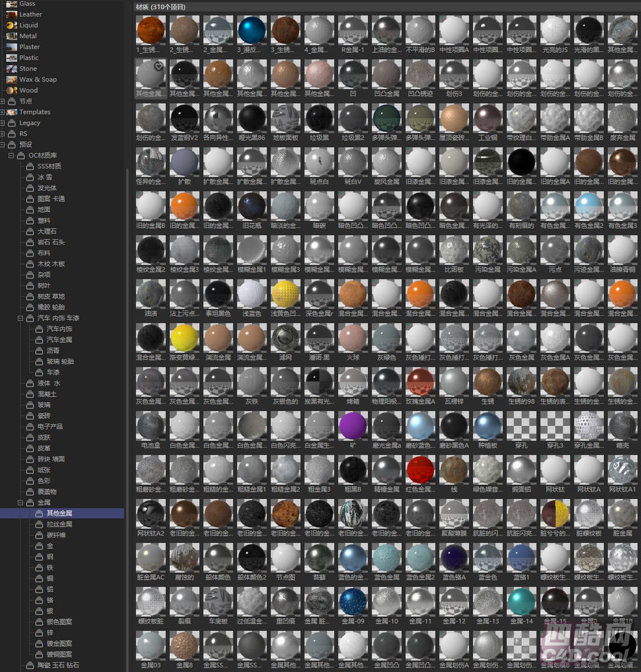Select the 拉丝金属 folder
Image resolution: width=641 pixels, height=672 pixels.
coord(59,524)
